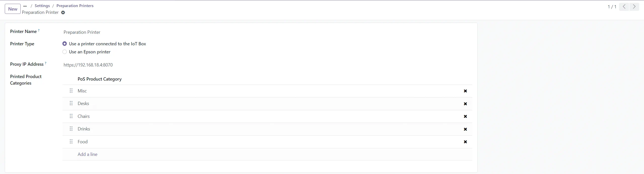Remove the Misc category row
The height and width of the screenshot is (174, 644).
point(465,91)
